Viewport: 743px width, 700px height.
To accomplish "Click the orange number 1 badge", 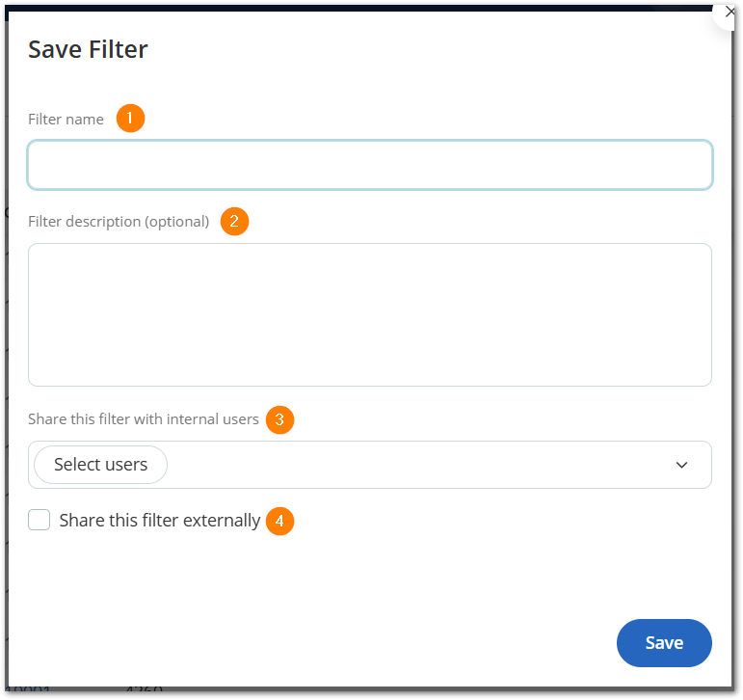I will [x=130, y=118].
